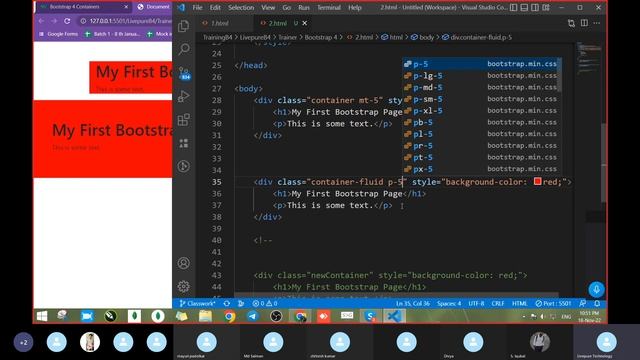
Task: Select the Document browser tab
Action: tap(153, 7)
